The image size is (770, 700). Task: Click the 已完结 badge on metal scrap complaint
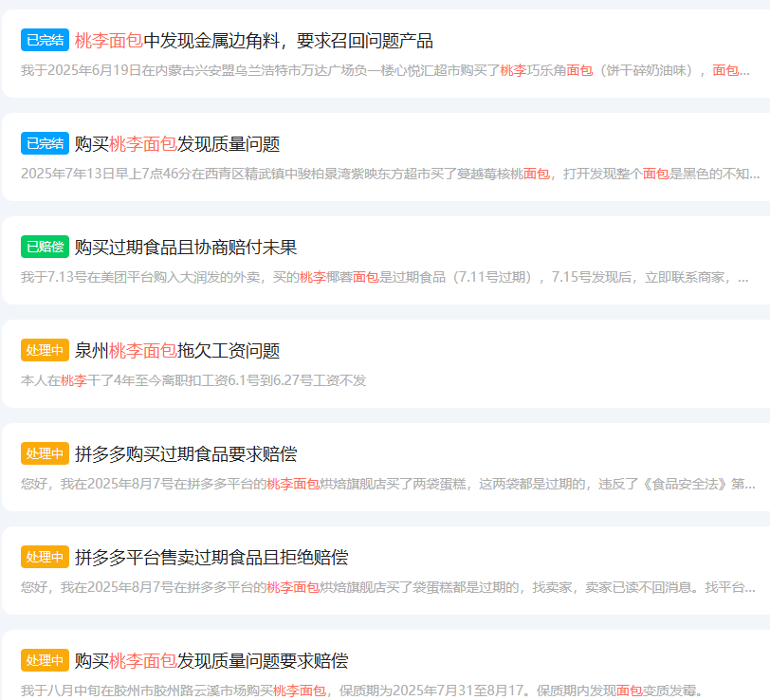pos(45,40)
